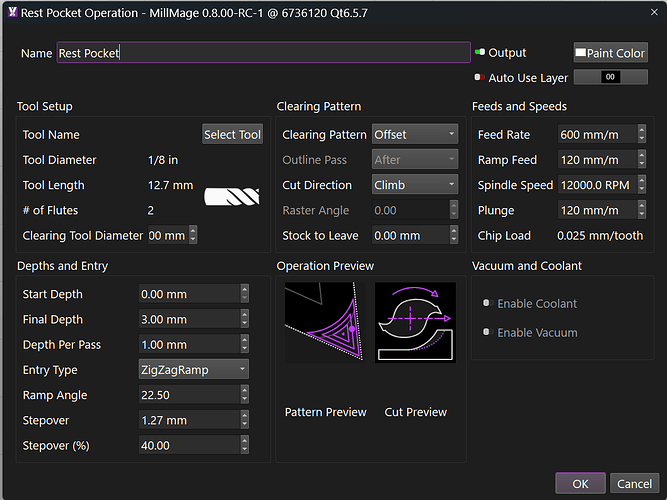This screenshot has height=500, width=667.
Task: Open the Cut Direction dropdown
Action: 415,185
